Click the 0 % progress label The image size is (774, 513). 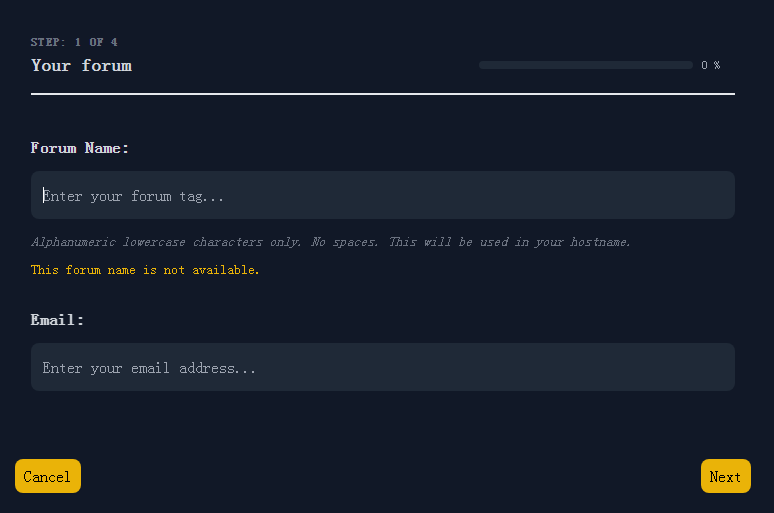tap(711, 65)
